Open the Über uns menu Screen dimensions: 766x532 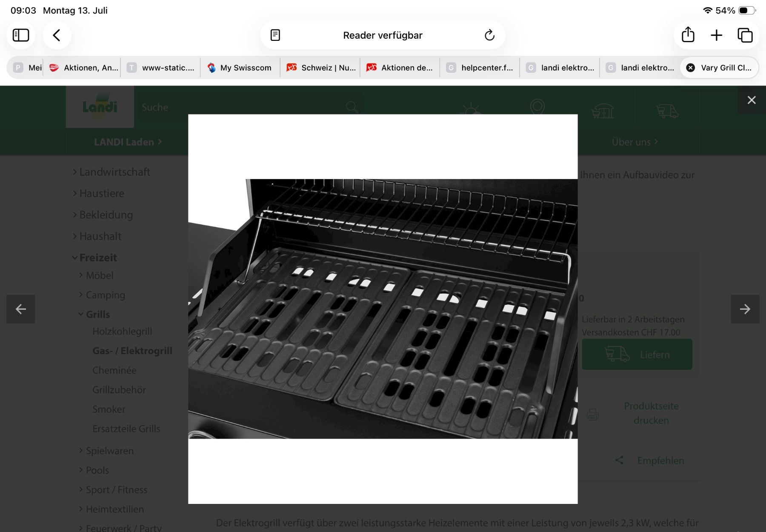[635, 142]
